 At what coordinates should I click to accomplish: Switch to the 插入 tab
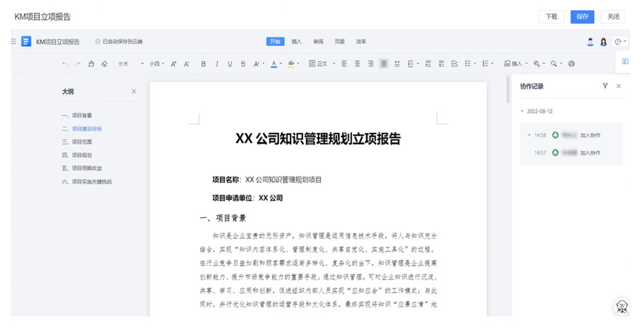pyautogui.click(x=296, y=42)
